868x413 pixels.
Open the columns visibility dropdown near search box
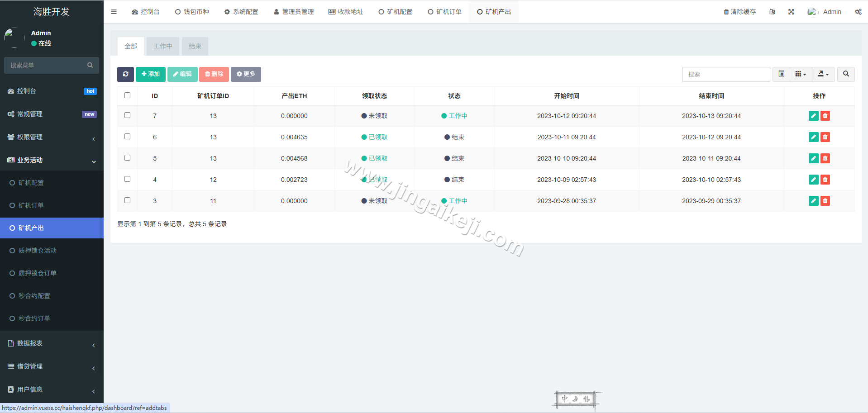[x=801, y=74]
